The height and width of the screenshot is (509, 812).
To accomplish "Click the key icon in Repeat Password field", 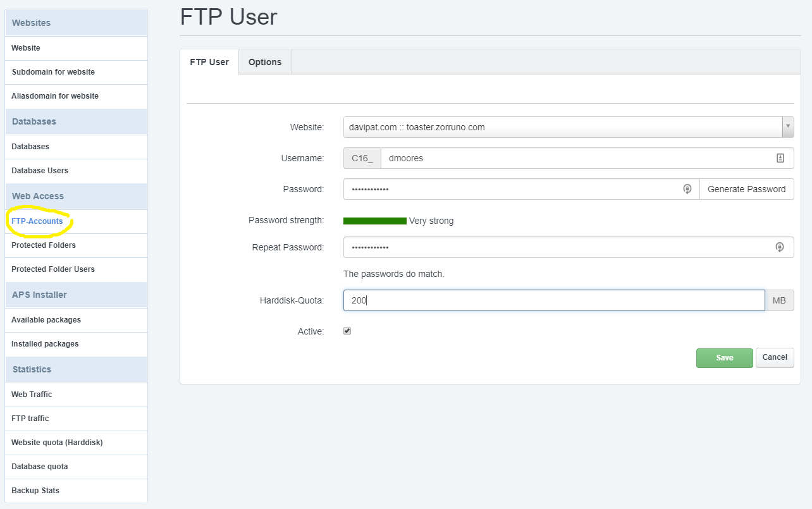I will 780,247.
